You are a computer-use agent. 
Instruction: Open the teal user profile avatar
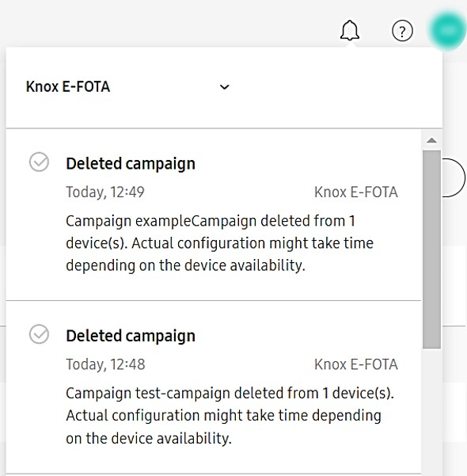(x=447, y=30)
